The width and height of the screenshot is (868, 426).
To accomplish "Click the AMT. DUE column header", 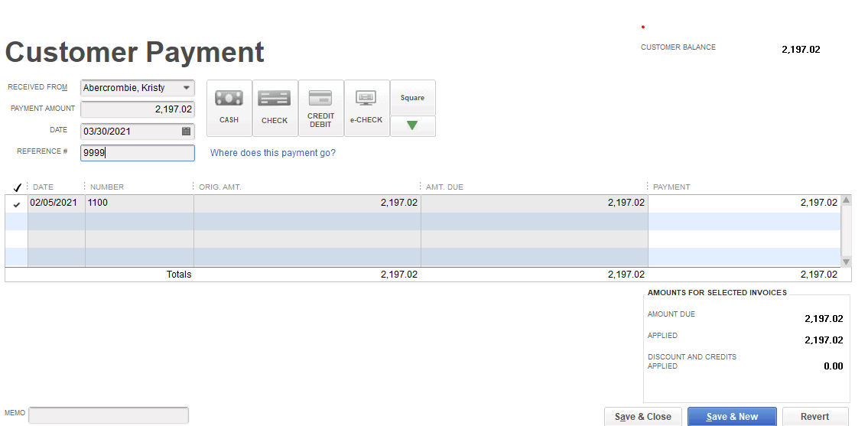I will pyautogui.click(x=445, y=187).
